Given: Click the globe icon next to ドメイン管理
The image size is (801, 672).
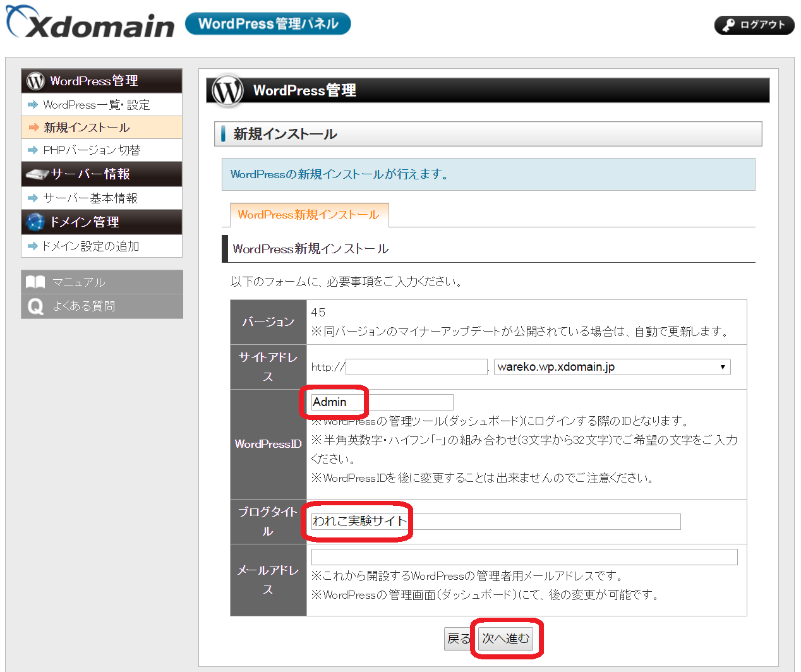Looking at the screenshot, I should (x=35, y=222).
